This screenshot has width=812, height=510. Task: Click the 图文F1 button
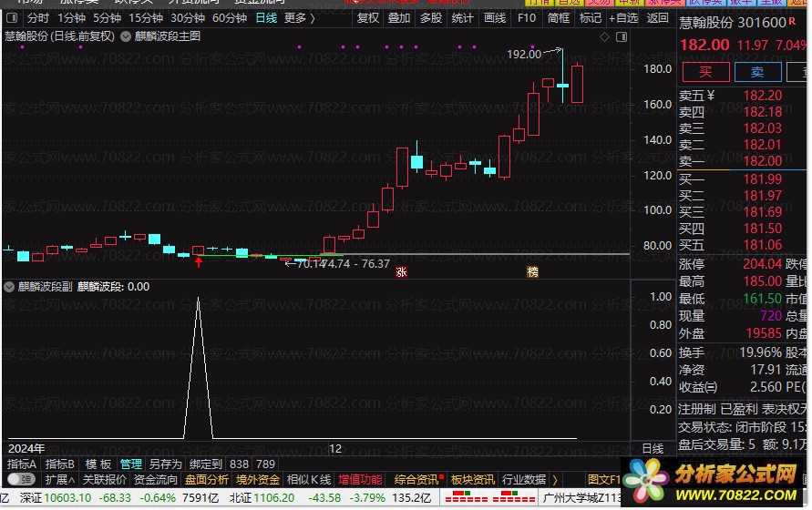pos(604,479)
